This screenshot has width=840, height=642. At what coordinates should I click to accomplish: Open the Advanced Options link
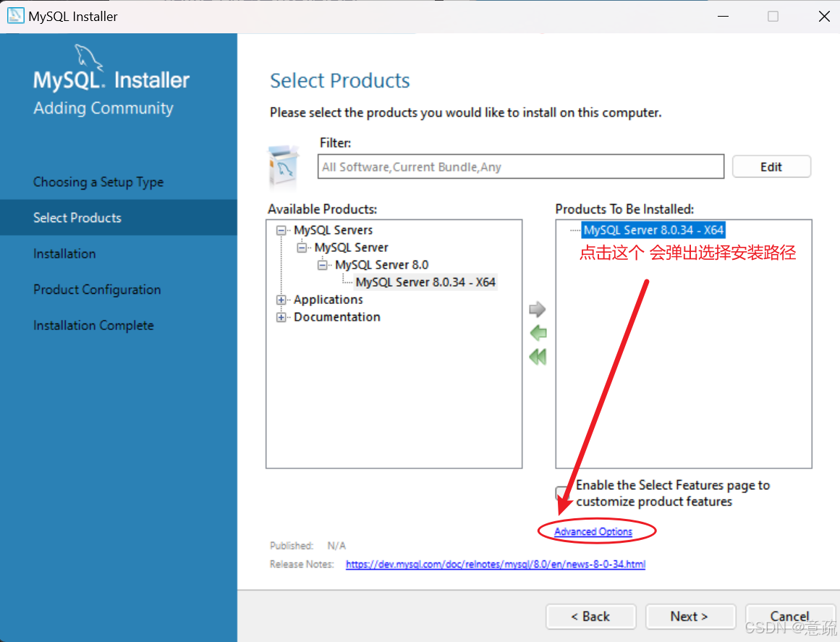point(593,531)
